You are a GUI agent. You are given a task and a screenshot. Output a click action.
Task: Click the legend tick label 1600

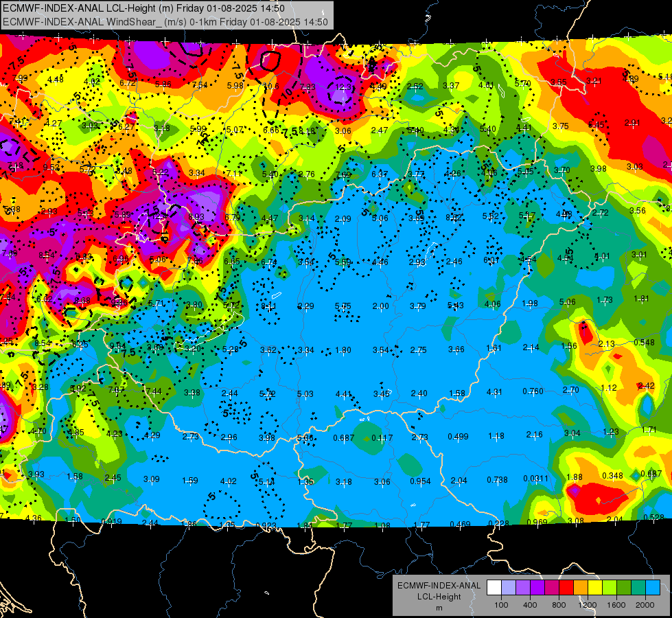point(616,605)
